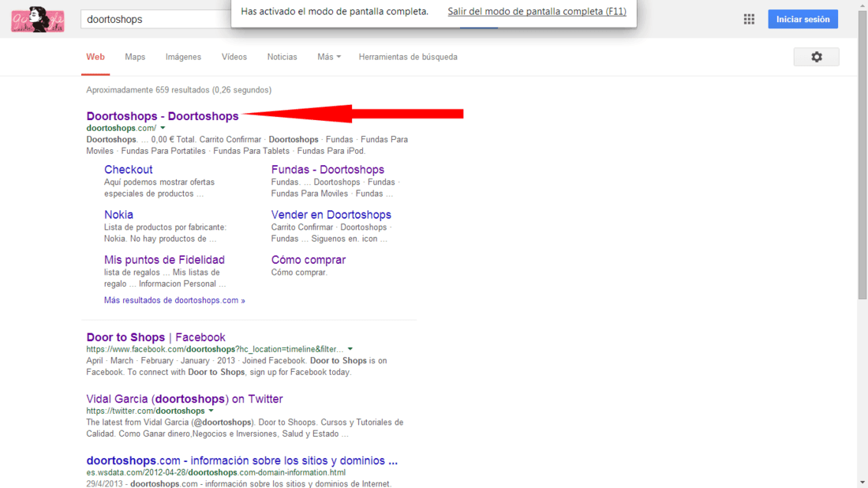
Task: Click the Aproximadamente 659 resultados text
Action: click(x=179, y=90)
